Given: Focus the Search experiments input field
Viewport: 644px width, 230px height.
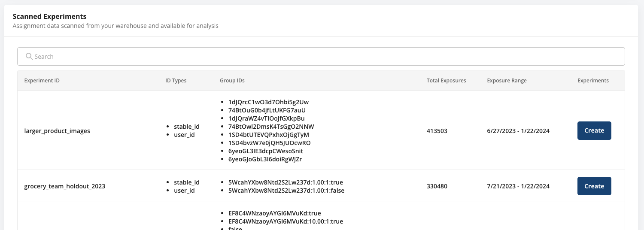Looking at the screenshot, I should [x=321, y=56].
